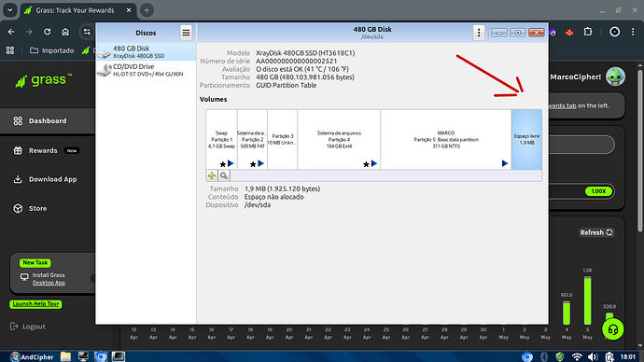
Task: Select the 480 GB Disk entry
Action: coord(146,51)
